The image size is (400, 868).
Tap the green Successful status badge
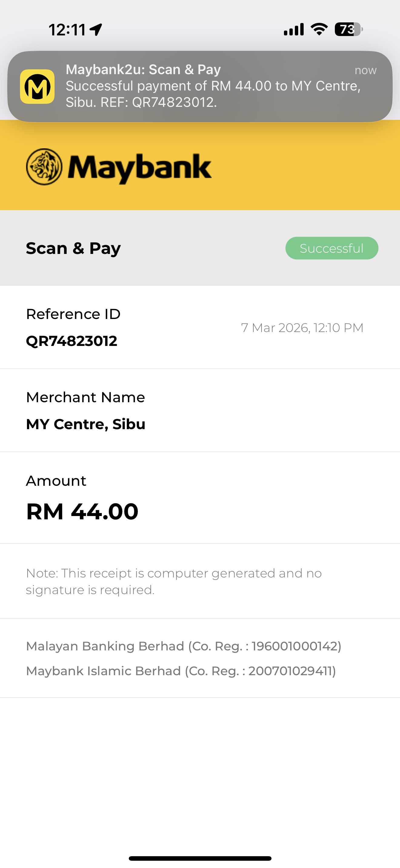click(332, 248)
